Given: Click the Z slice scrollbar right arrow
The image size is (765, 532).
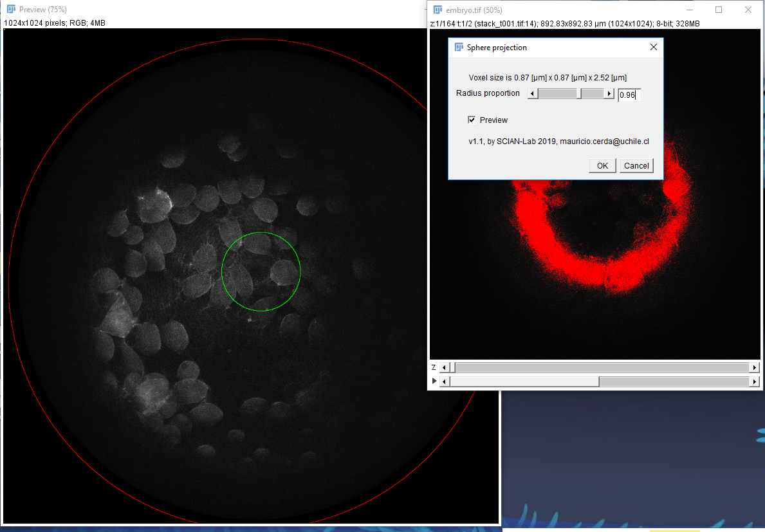Looking at the screenshot, I should [x=754, y=367].
